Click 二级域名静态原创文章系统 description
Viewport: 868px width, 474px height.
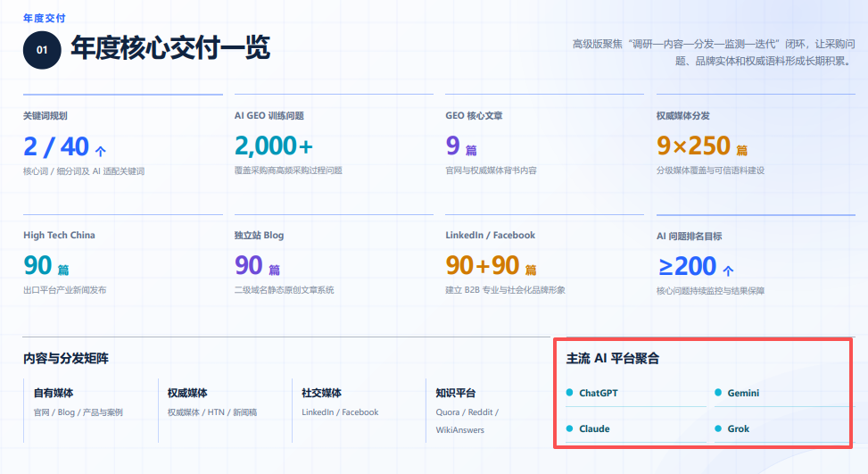click(x=284, y=290)
